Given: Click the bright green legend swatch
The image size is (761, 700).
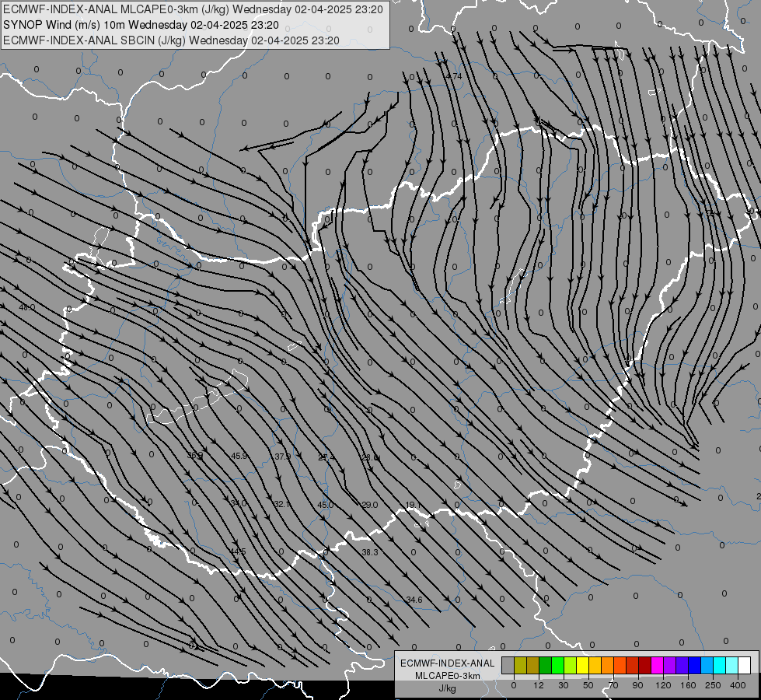Looking at the screenshot, I should click(x=558, y=666).
